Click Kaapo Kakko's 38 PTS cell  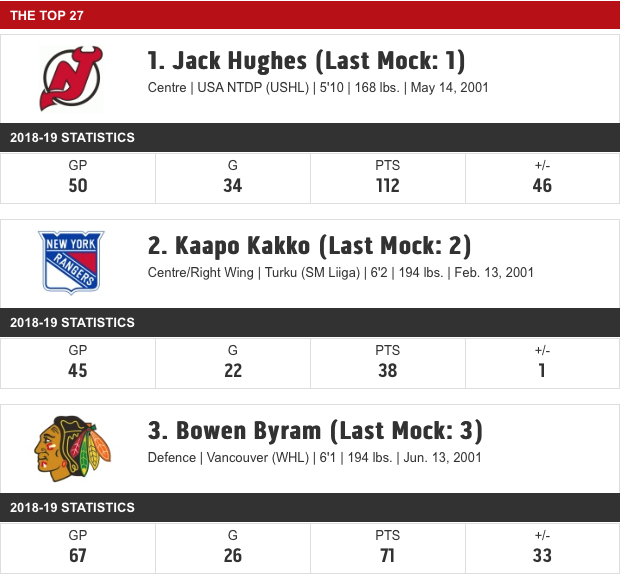click(388, 364)
